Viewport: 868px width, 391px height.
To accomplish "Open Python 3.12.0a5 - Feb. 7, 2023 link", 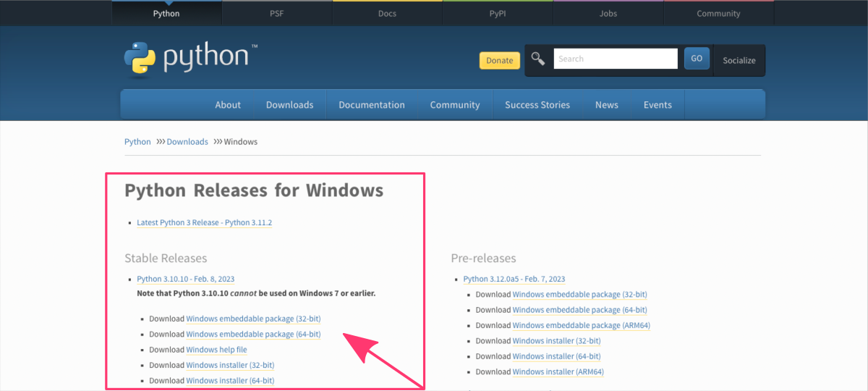I will [x=514, y=279].
